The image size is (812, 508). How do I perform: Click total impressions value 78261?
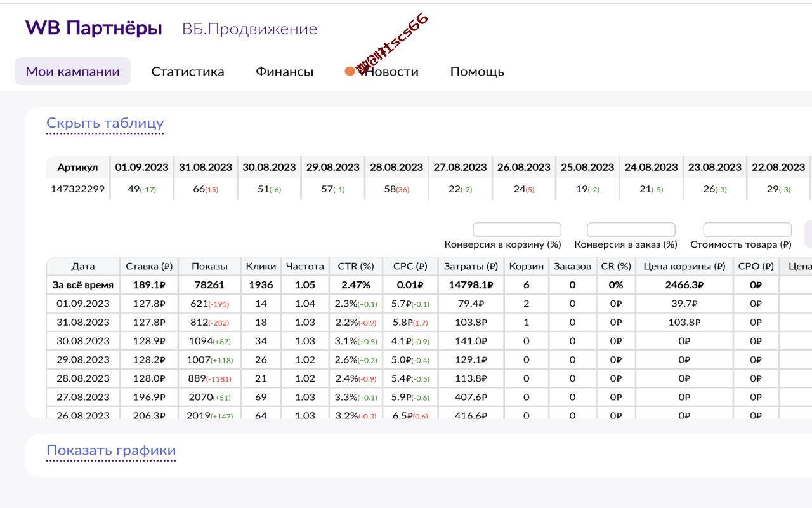pos(209,285)
